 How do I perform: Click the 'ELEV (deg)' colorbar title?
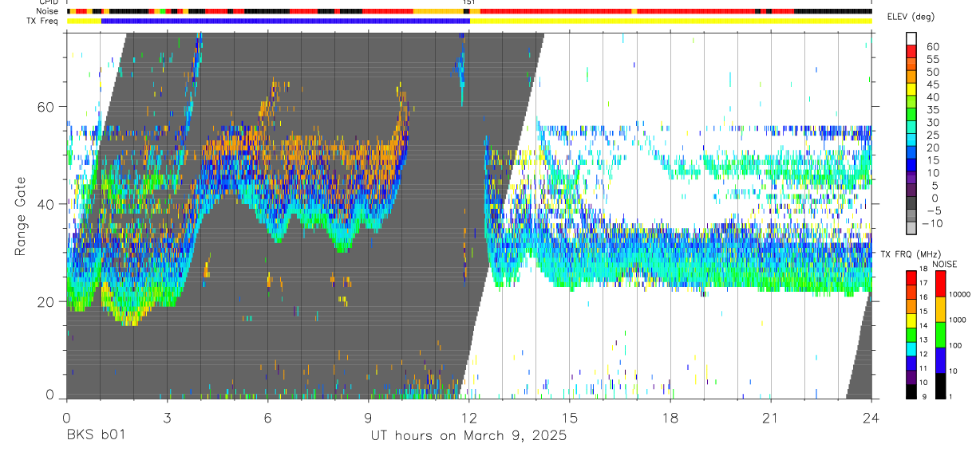coord(911,17)
